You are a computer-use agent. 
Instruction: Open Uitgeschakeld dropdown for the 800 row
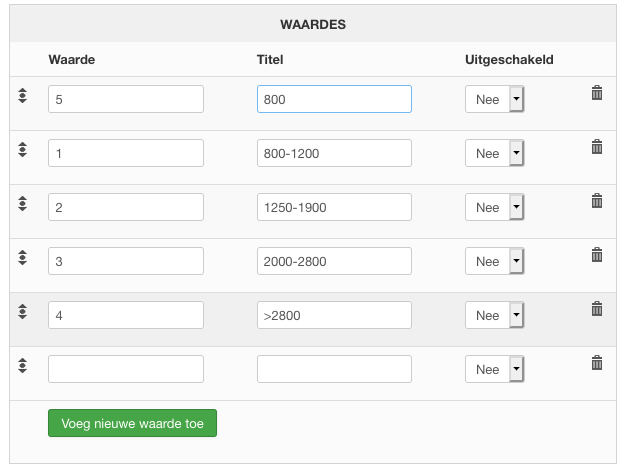click(495, 99)
